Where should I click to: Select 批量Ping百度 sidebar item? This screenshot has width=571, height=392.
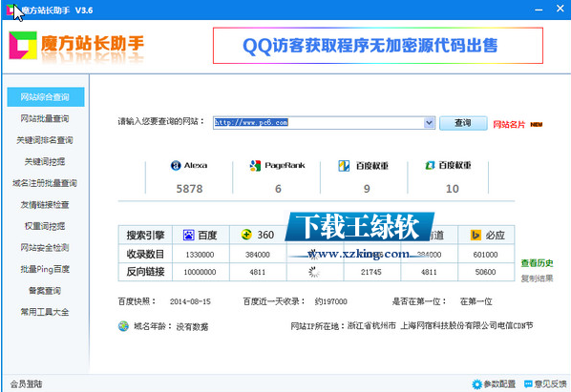(x=45, y=269)
